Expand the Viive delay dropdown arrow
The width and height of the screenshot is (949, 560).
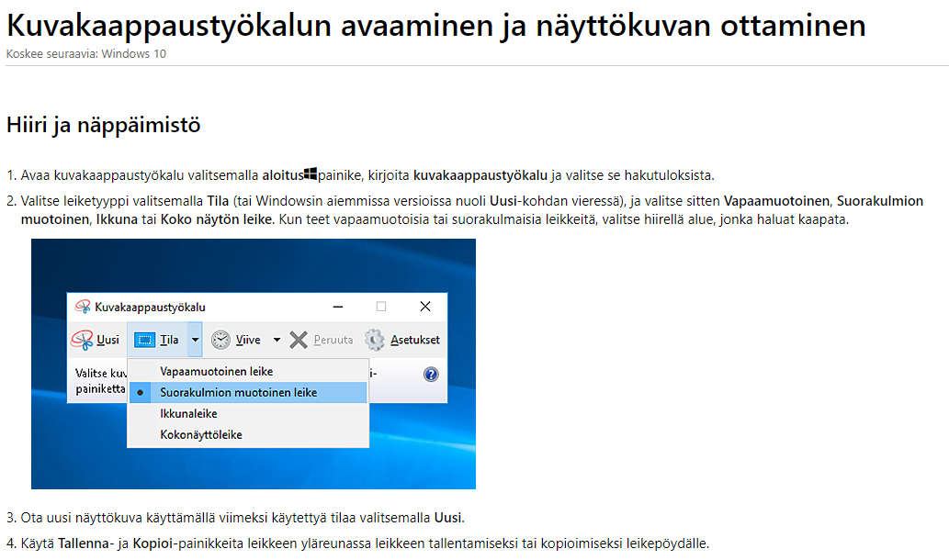(277, 340)
